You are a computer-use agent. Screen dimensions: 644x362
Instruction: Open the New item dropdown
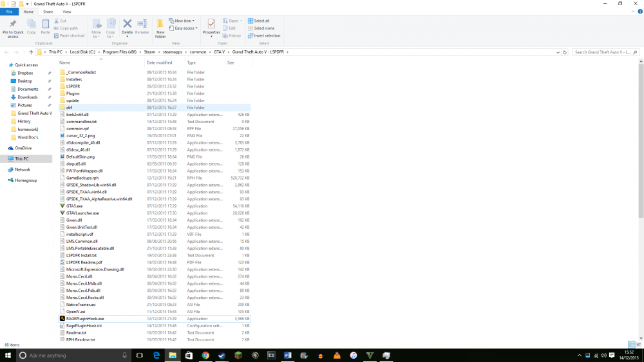pyautogui.click(x=182, y=21)
